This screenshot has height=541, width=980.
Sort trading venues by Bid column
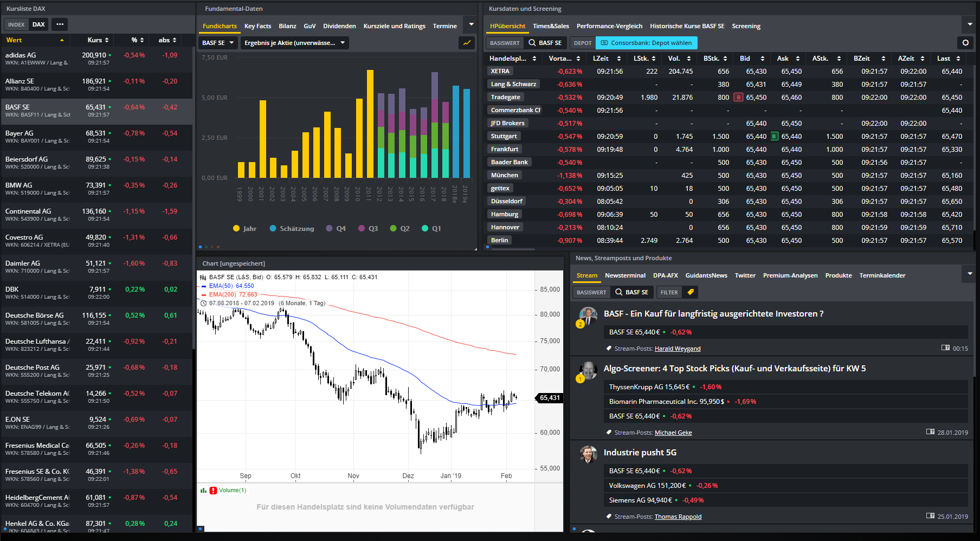pos(752,59)
